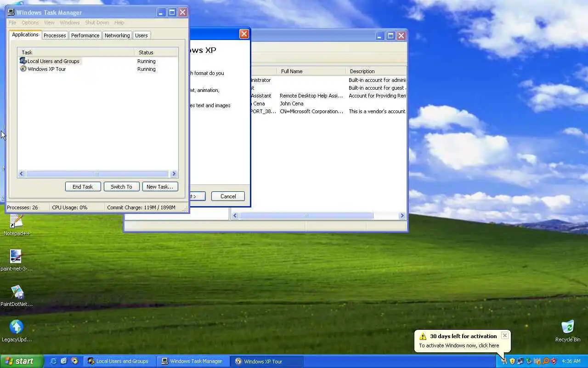Switch to the Networking tab
Viewport: 588px width, 368px height.
tap(117, 35)
